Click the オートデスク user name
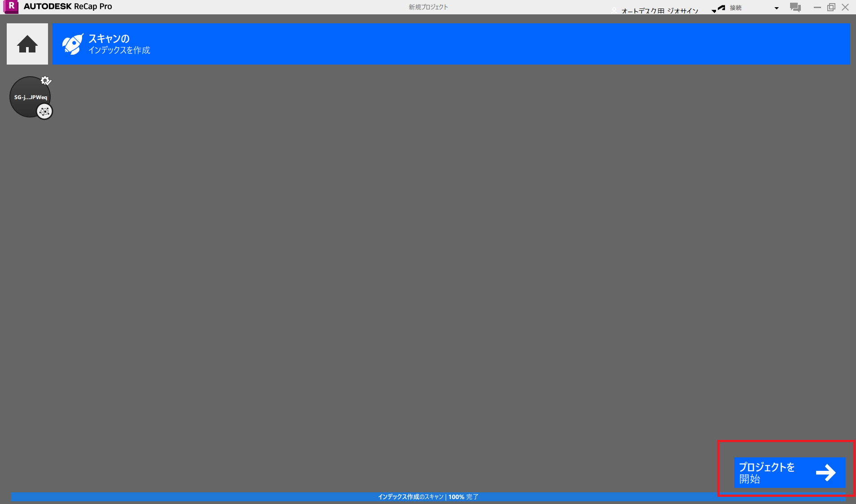This screenshot has width=856, height=504. [x=659, y=11]
